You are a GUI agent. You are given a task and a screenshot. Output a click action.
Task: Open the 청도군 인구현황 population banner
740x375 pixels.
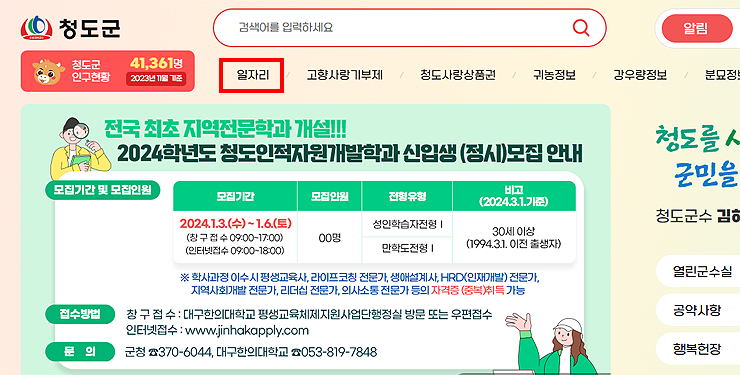[x=108, y=71]
